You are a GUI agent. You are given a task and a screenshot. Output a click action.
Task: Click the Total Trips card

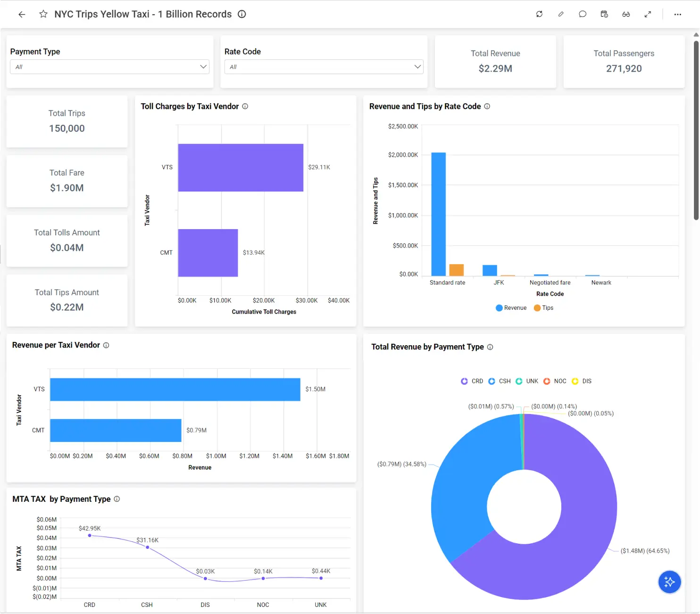click(x=67, y=121)
